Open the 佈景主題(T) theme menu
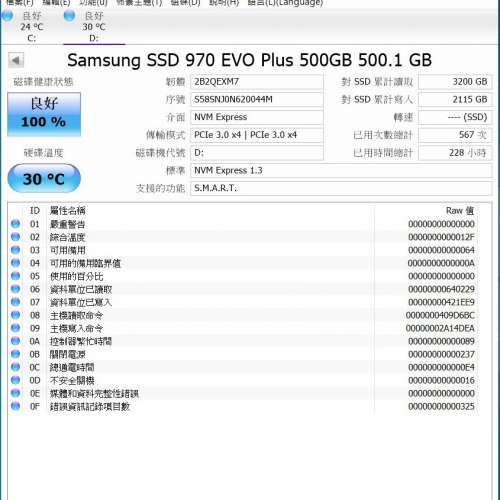 coord(139,3)
